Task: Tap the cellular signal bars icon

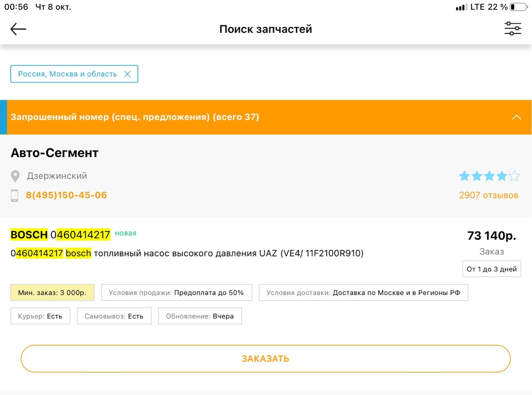Action: [x=461, y=7]
